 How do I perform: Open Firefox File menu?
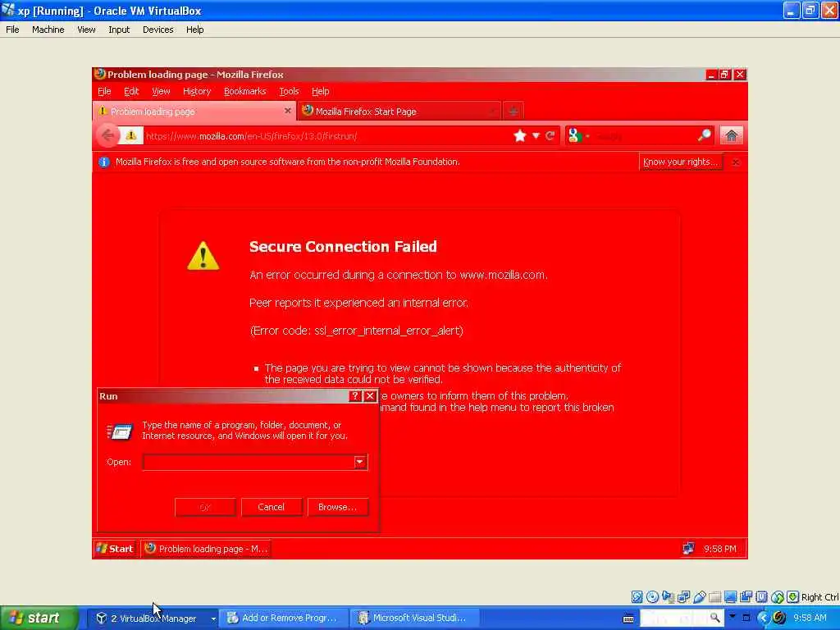[104, 91]
